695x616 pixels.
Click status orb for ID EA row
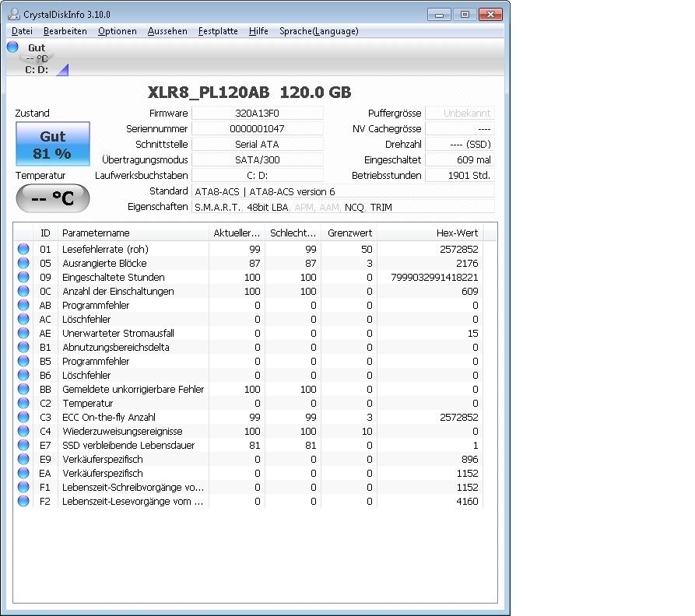23,473
